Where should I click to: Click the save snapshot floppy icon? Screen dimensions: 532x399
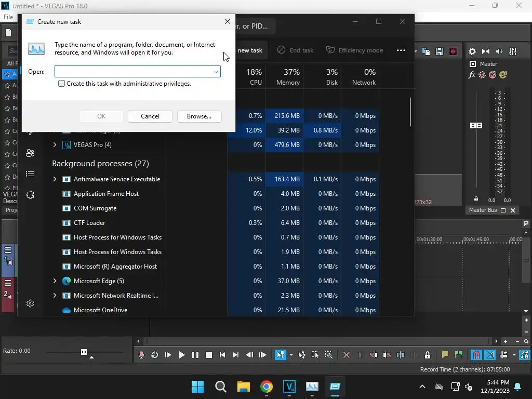pos(440,51)
